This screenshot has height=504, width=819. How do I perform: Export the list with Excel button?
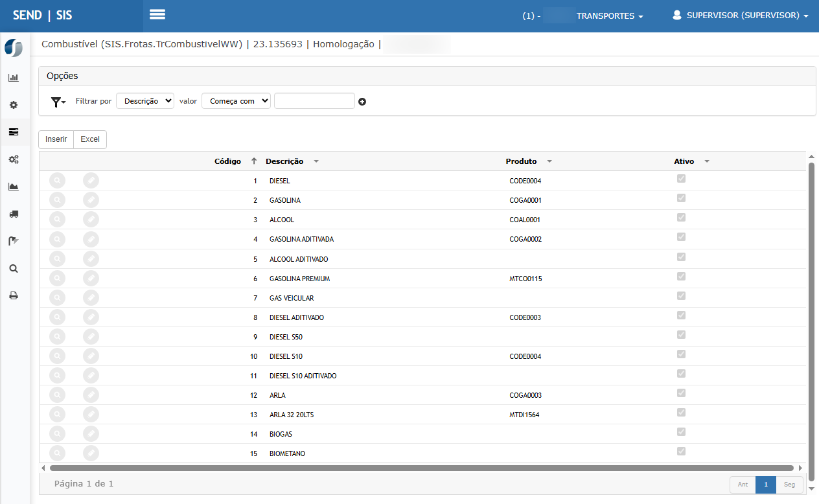(x=90, y=139)
